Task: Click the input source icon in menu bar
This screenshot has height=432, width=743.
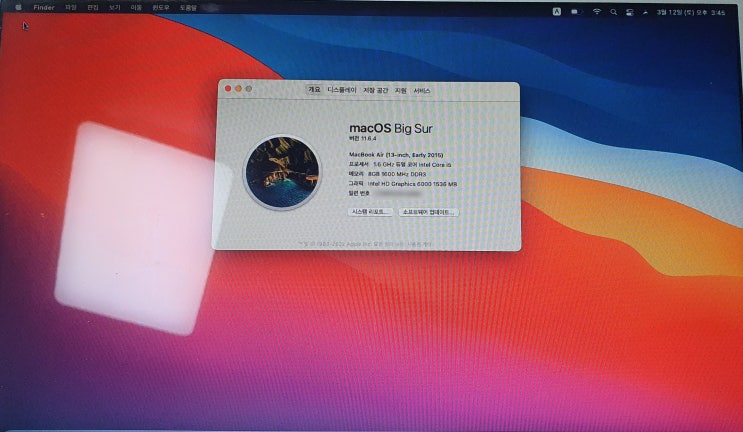Action: pyautogui.click(x=557, y=12)
